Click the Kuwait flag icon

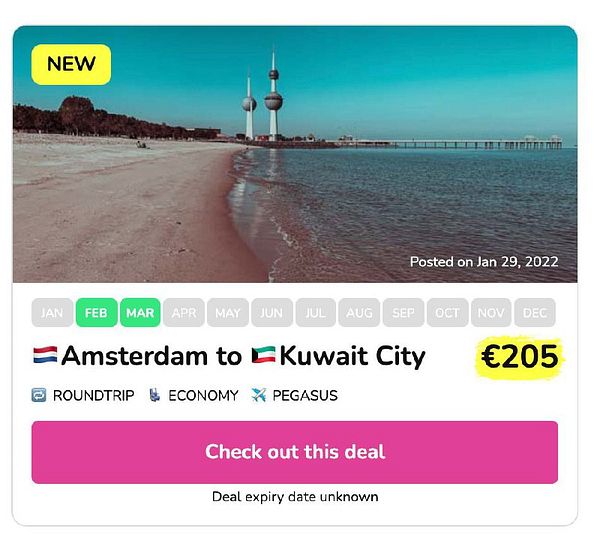click(x=264, y=355)
